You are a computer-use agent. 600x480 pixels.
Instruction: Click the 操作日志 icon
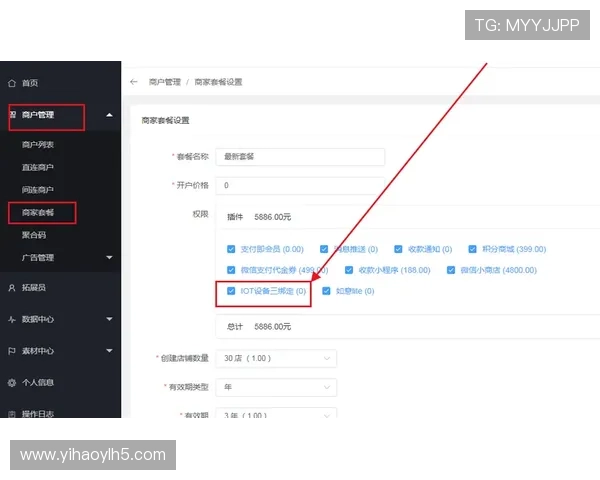(x=12, y=414)
